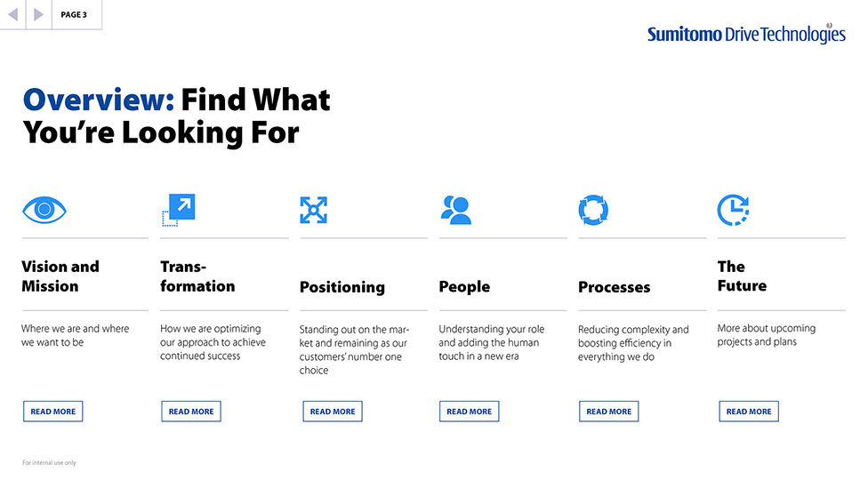The width and height of the screenshot is (868, 488).
Task: Click the Sumitomo Drive Technologies logo
Action: coord(745,34)
